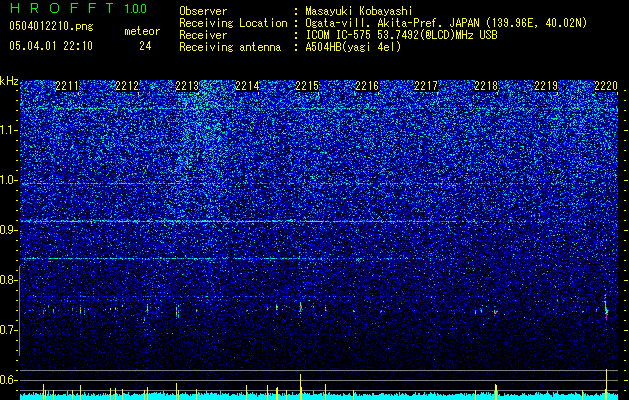Click the 2217 time marker
This screenshot has height=400, width=629.
click(426, 85)
